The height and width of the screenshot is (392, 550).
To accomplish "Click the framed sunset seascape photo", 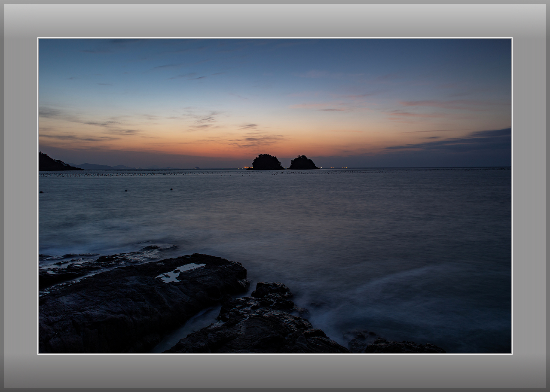I will [x=275, y=196].
